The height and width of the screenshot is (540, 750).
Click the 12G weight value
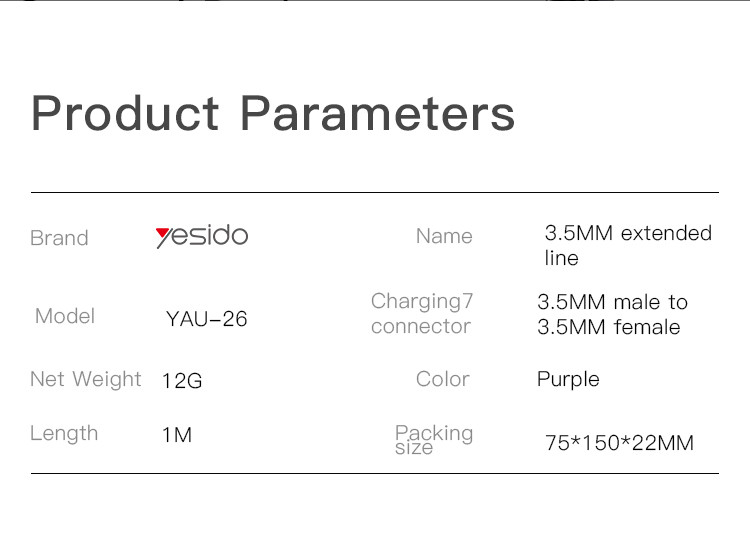click(x=182, y=381)
